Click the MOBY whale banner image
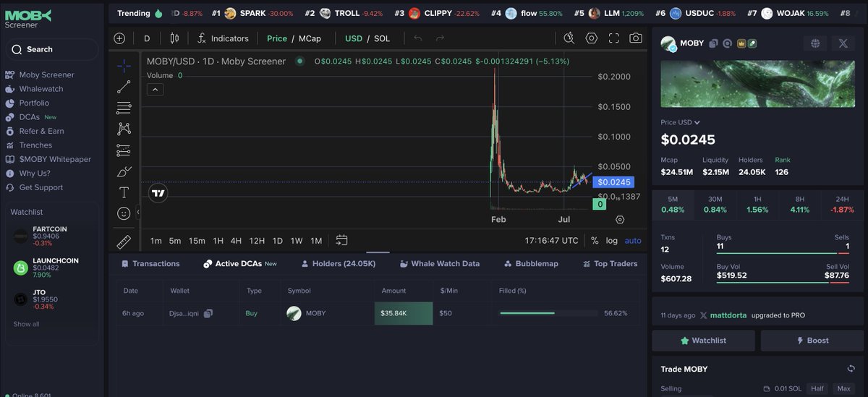The image size is (868, 397). tap(757, 85)
